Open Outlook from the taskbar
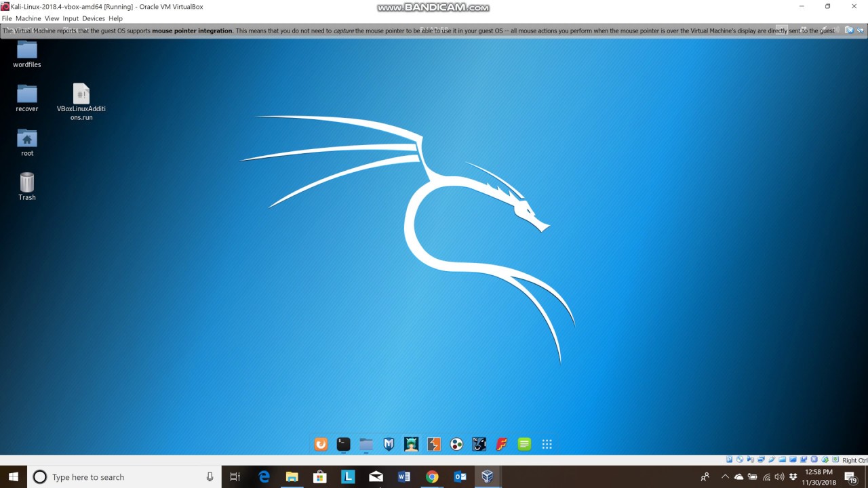This screenshot has width=868, height=488. (460, 477)
